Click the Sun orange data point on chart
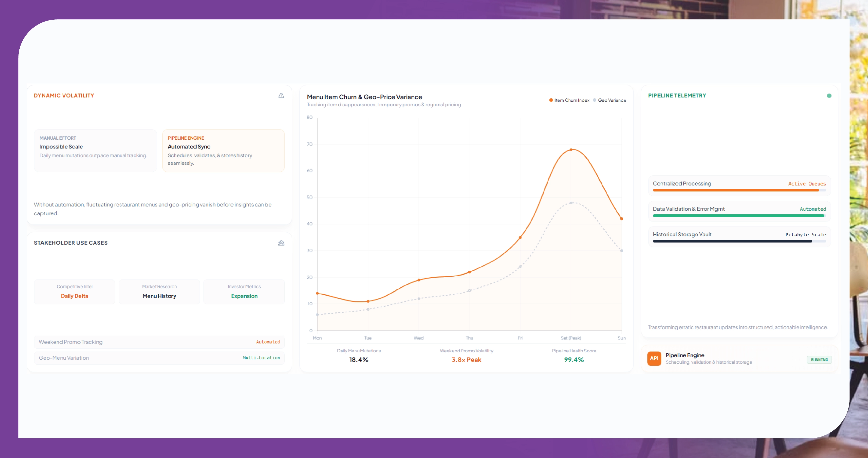 point(622,219)
